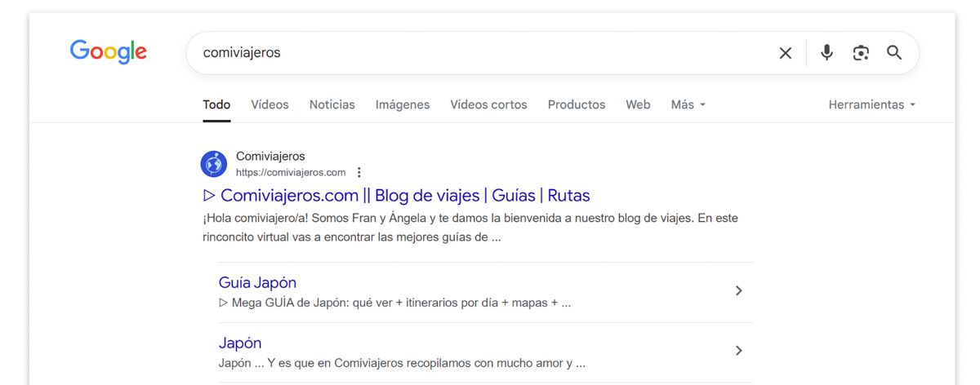Click the Comiviajeros site favicon
This screenshot has width=980, height=385.
(214, 164)
